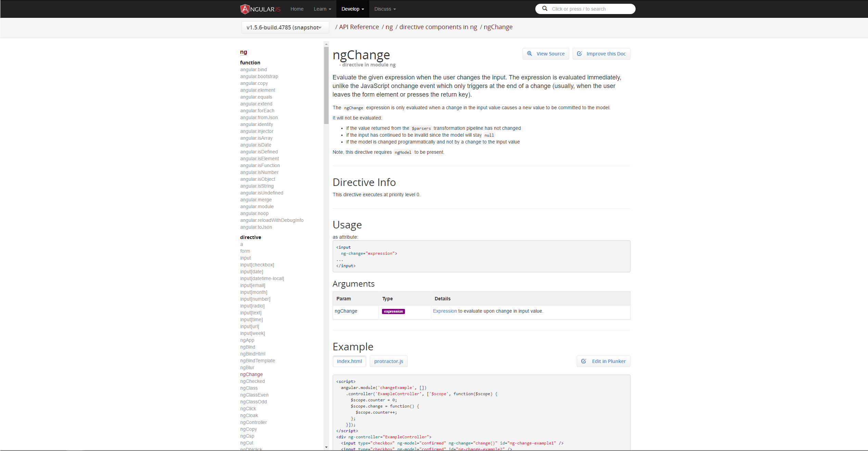Viewport: 868px width, 451px height.
Task: Open the Learn dropdown menu
Action: pos(322,9)
